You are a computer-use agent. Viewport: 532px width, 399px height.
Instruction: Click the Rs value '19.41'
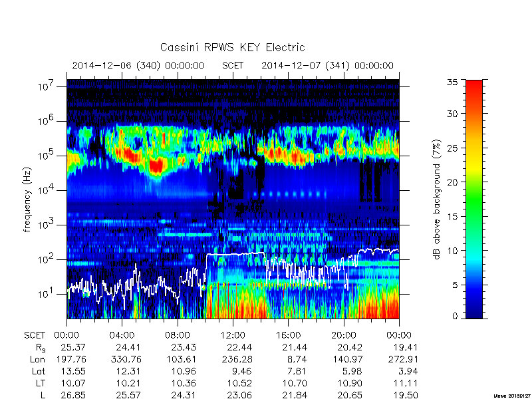coord(405,347)
